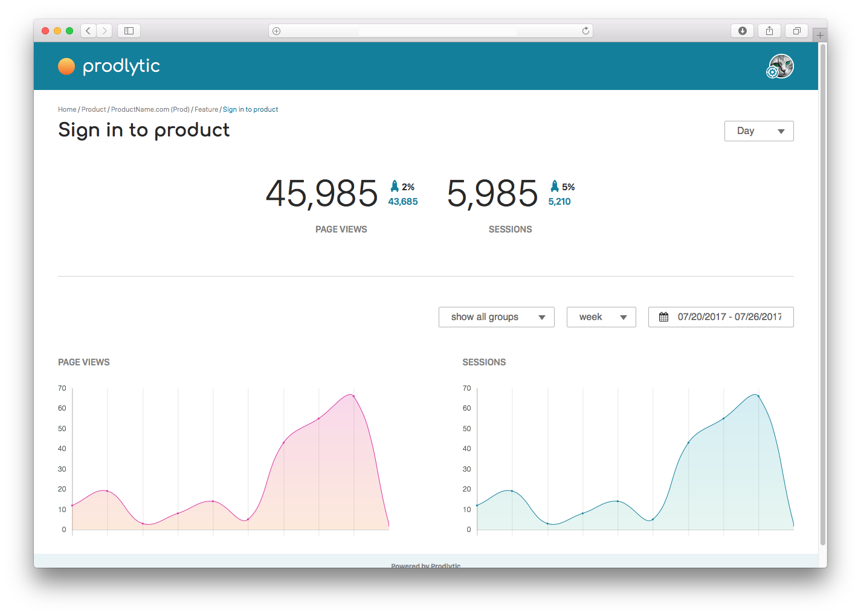Click the page vertical scrollbar
Viewport: 861px width, 616px height.
click(x=822, y=295)
